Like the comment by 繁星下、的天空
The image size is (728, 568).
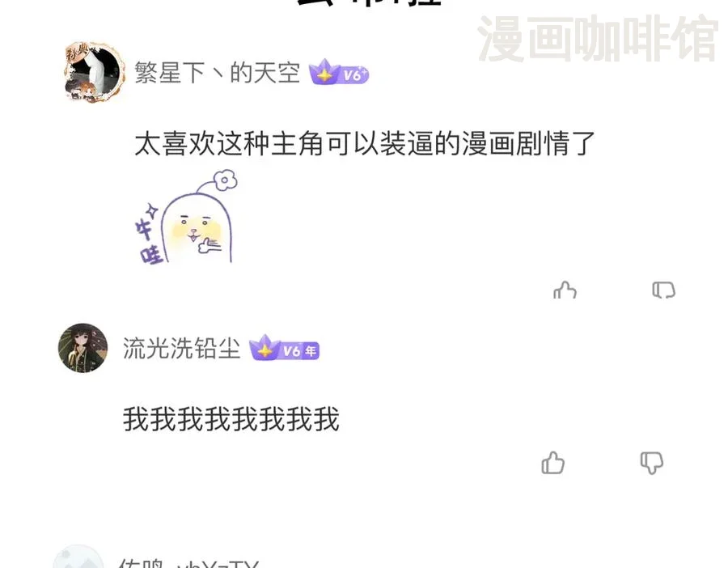565,290
